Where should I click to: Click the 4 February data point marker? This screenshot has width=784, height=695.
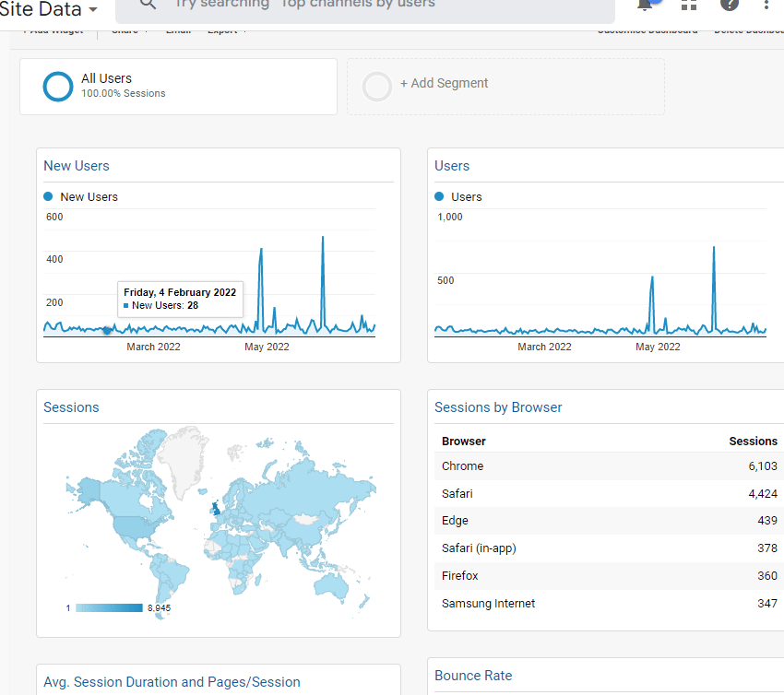pos(107,330)
